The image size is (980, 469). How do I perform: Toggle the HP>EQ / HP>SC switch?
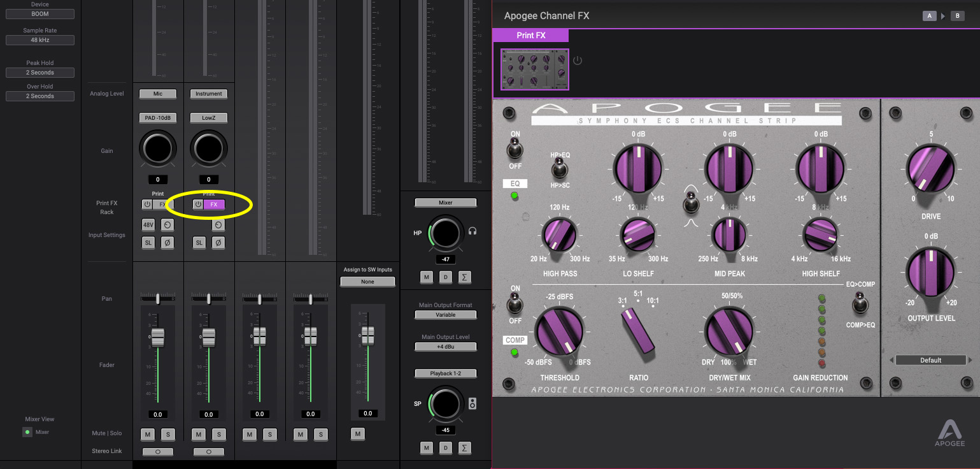click(560, 168)
